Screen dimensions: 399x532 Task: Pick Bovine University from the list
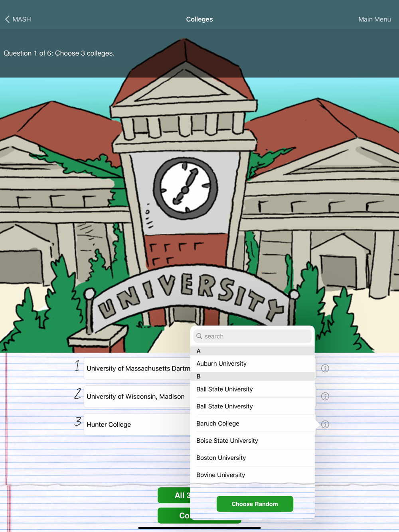[252, 475]
